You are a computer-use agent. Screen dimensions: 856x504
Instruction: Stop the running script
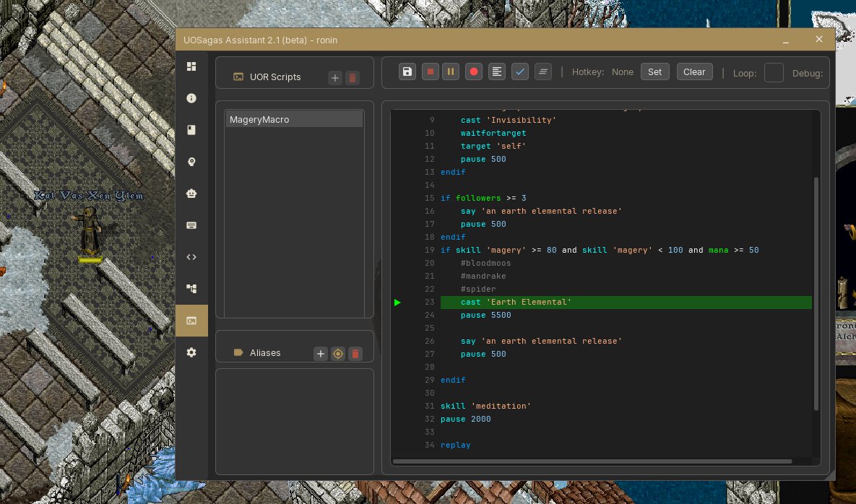click(431, 71)
